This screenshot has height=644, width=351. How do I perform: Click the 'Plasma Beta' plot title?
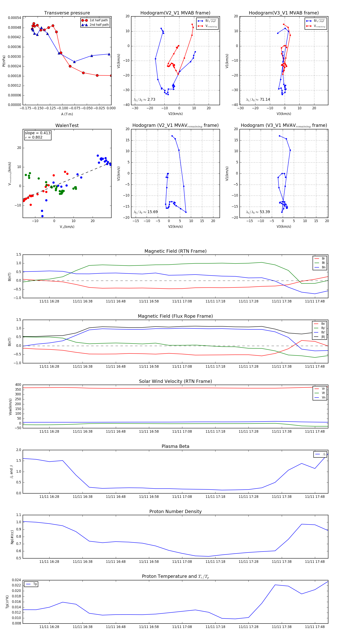coord(175,446)
